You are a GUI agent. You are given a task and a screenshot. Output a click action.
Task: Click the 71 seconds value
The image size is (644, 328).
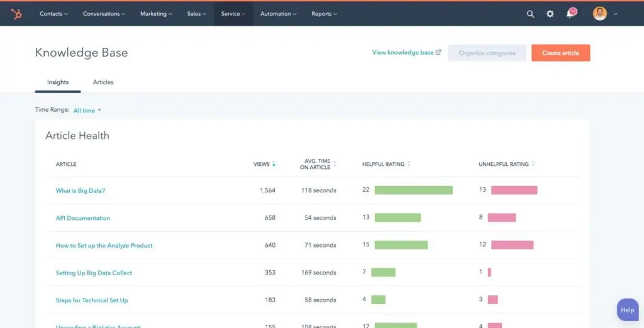(x=320, y=246)
